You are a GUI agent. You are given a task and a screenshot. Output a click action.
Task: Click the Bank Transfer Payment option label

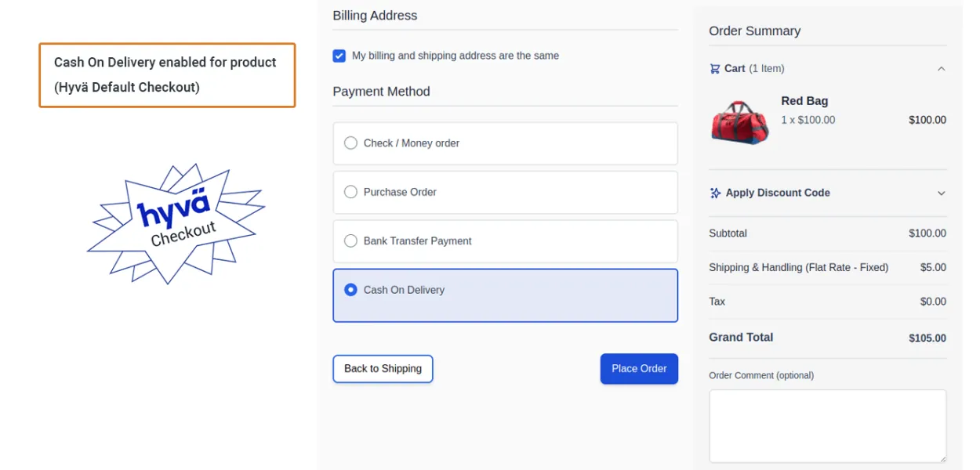point(417,241)
